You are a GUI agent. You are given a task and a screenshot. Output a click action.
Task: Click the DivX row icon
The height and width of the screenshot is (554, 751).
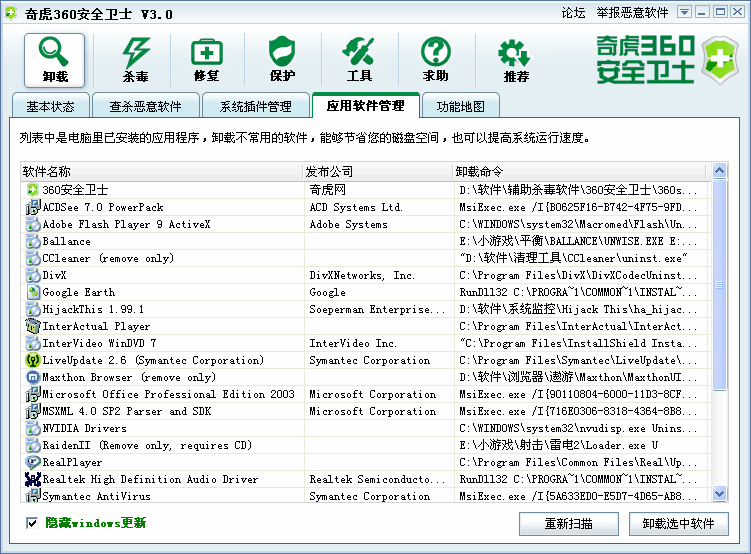33,275
